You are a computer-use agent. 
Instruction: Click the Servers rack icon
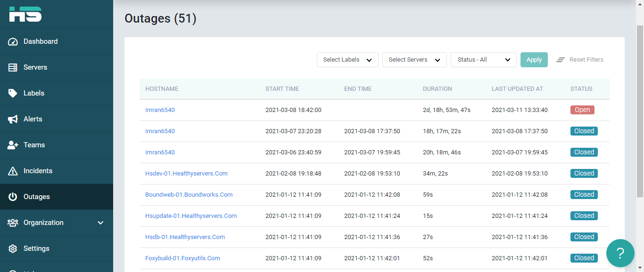click(13, 67)
